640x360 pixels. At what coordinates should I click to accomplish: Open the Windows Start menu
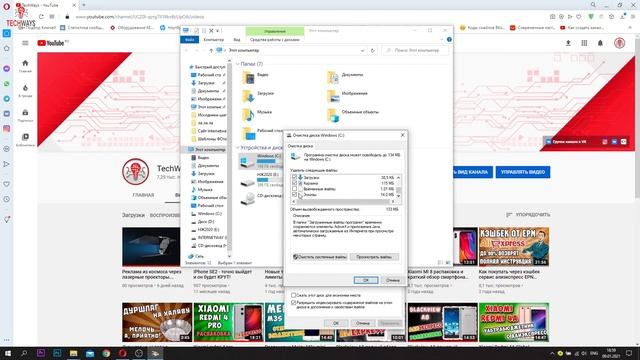point(8,353)
